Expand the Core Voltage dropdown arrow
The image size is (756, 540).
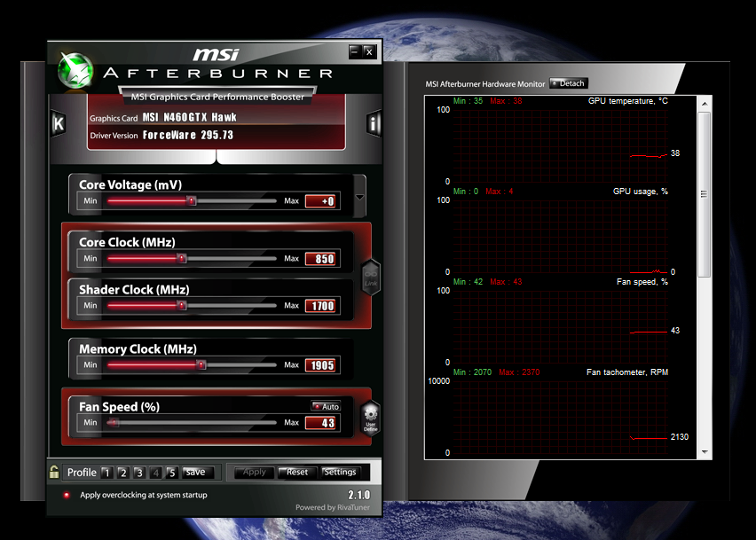pyautogui.click(x=359, y=198)
